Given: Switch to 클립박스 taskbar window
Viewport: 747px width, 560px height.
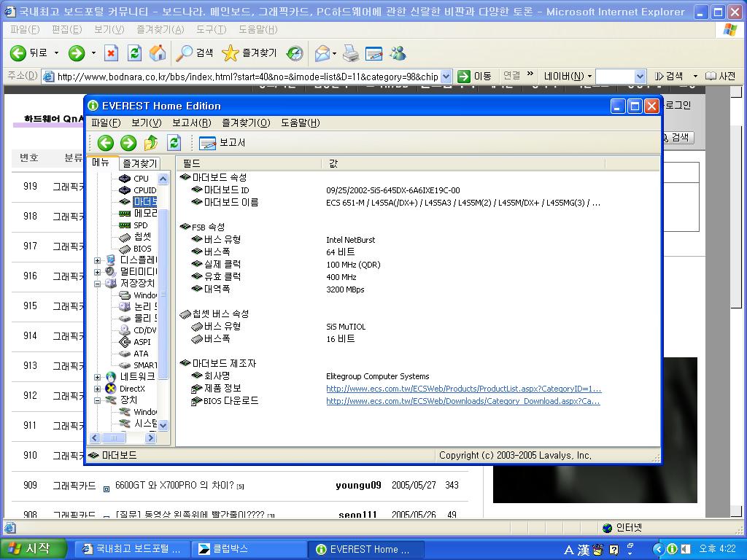Looking at the screenshot, I should (248, 549).
